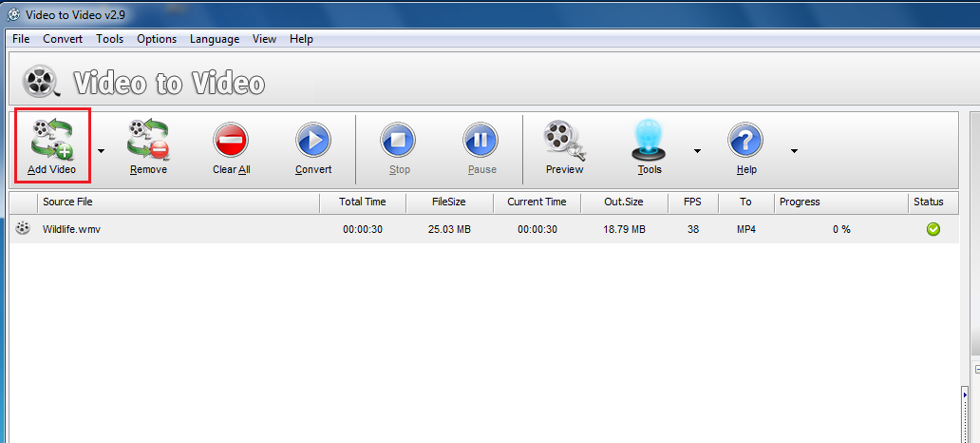
Task: Start conversion with the Convert icon
Action: coord(312,141)
